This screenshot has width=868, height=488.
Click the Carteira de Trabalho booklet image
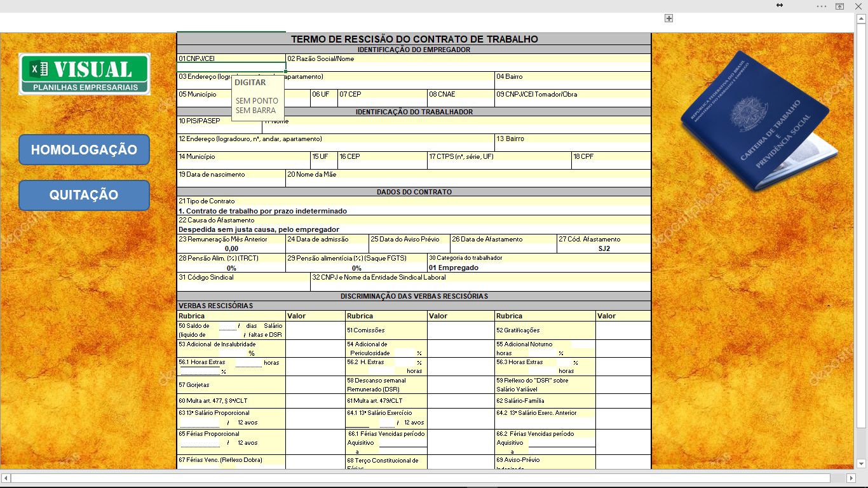[x=756, y=122]
